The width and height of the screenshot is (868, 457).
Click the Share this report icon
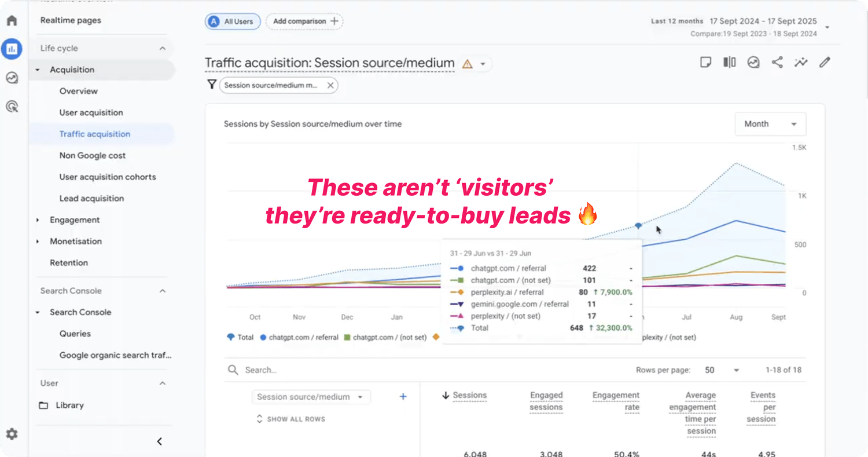point(777,63)
